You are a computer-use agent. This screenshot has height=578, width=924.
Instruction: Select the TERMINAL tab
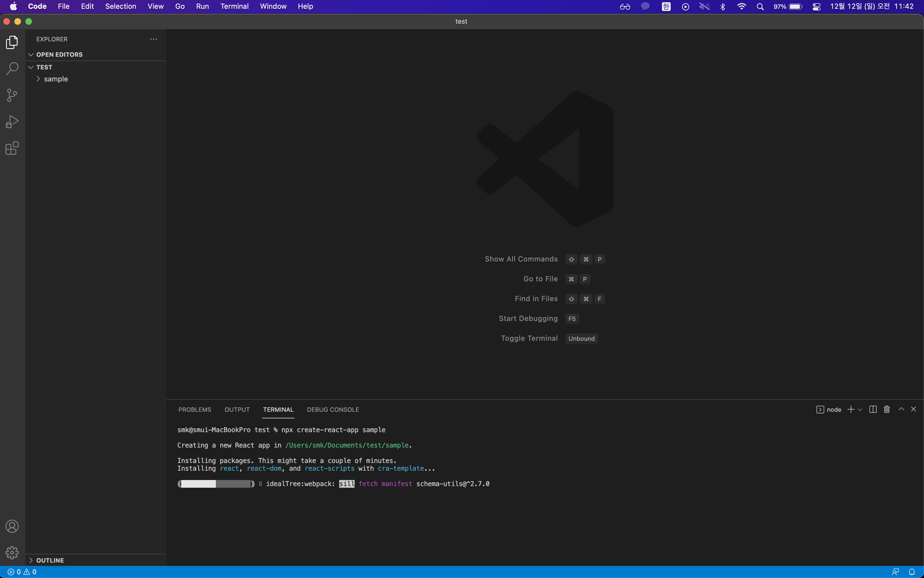pyautogui.click(x=278, y=410)
